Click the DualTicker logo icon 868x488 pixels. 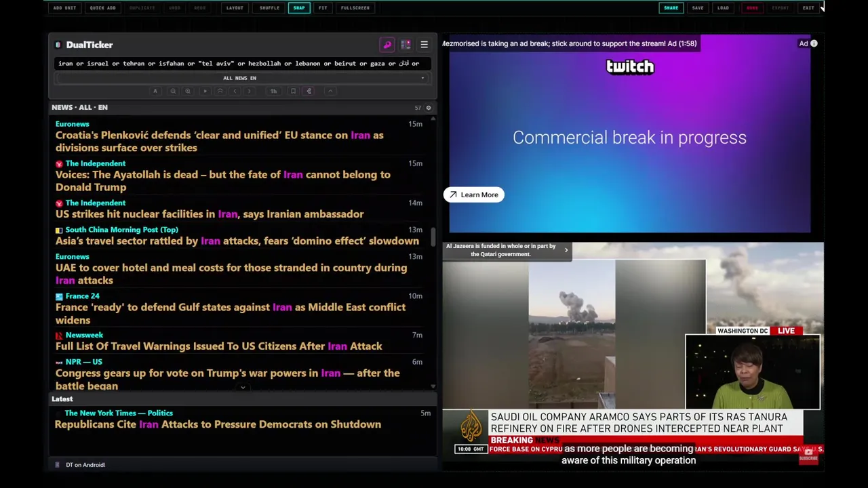[x=58, y=45]
